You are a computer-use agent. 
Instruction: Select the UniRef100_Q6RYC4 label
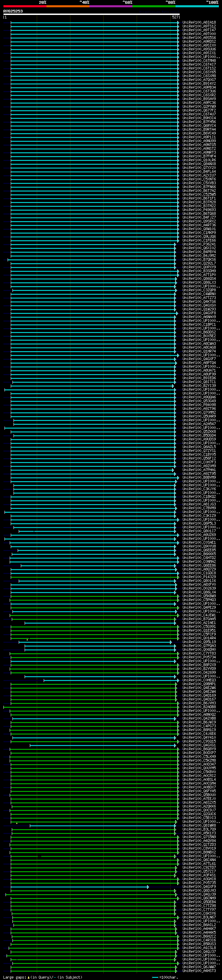coord(199,125)
